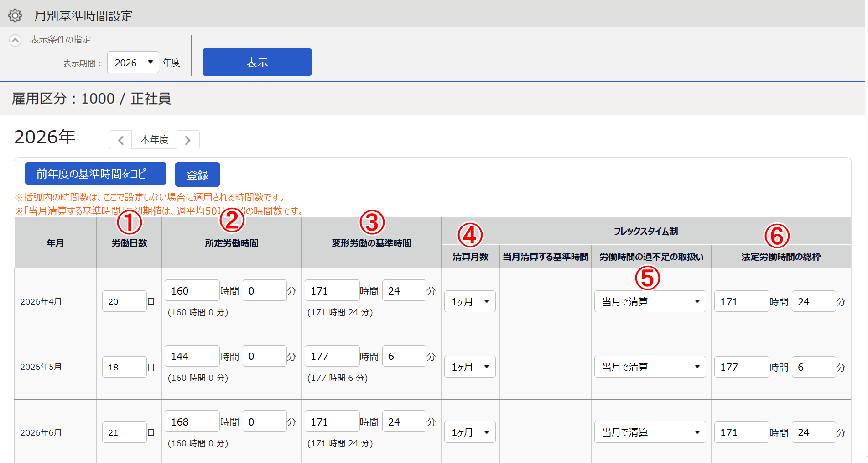This screenshot has height=463, width=868.
Task: Open 当月で清算 dropdown for 2026年5月
Action: point(650,367)
